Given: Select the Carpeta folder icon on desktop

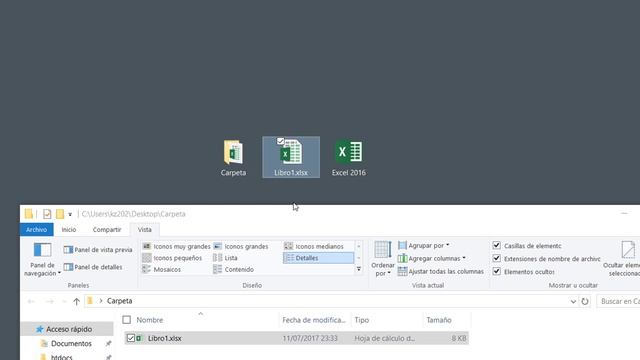Looking at the screenshot, I should tap(233, 158).
